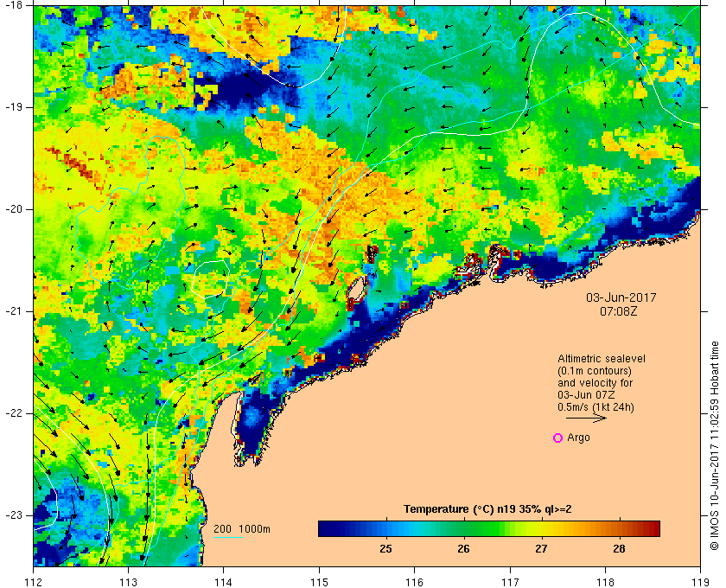Viewport: 726px width, 588px height.
Task: Click longitude axis label '117'
Action: 510,581
